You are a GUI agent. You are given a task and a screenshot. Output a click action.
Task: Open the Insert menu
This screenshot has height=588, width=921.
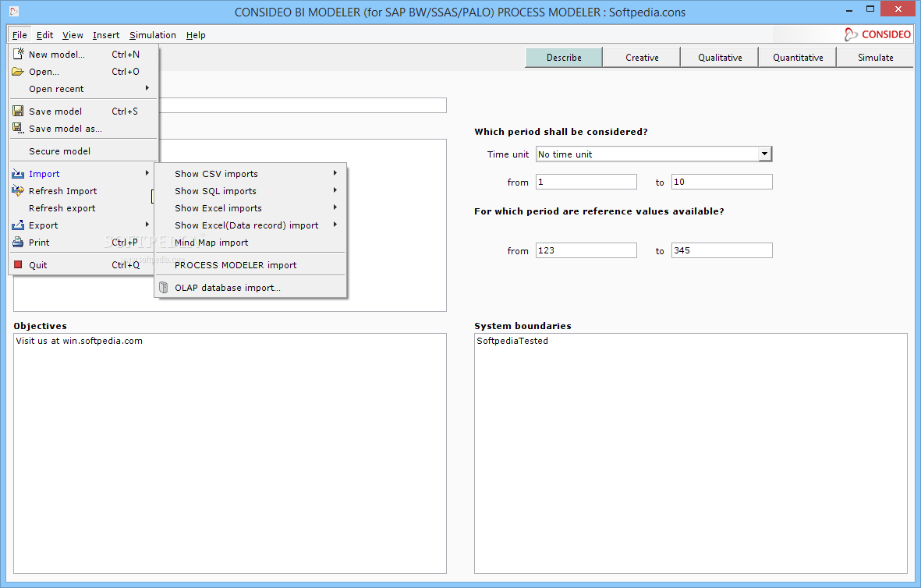pyautogui.click(x=106, y=34)
